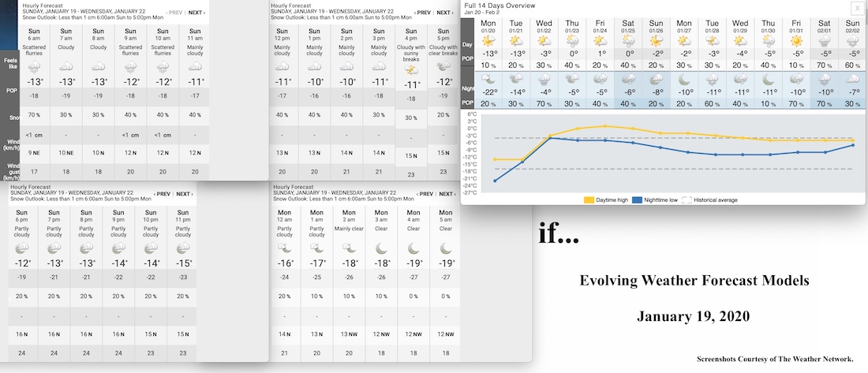Click daytime sun icon for Mon 01/20
This screenshot has height=373, width=868.
pyautogui.click(x=488, y=40)
